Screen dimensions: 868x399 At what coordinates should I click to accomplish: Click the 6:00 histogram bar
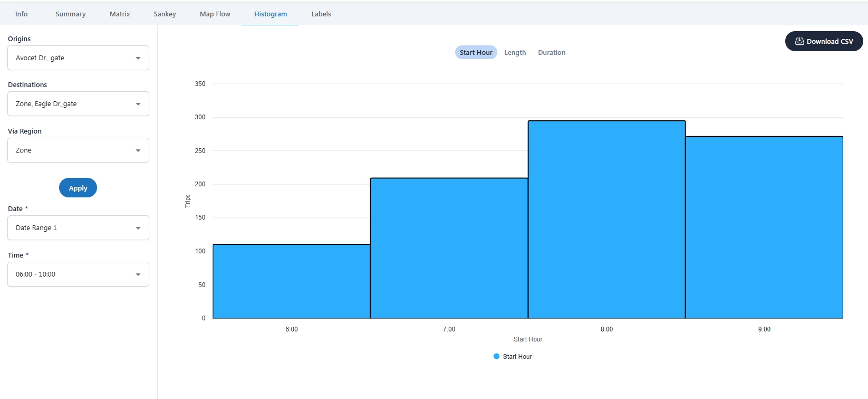[x=292, y=281]
